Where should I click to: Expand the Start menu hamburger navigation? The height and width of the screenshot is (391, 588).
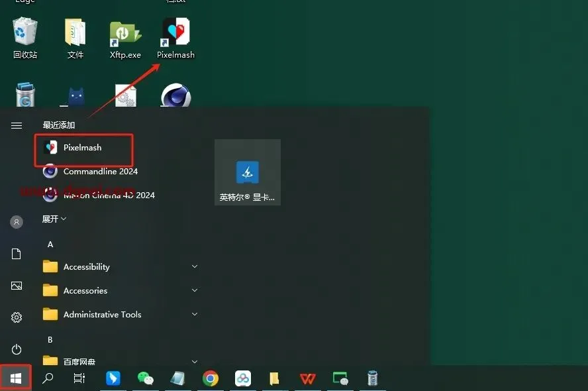17,125
